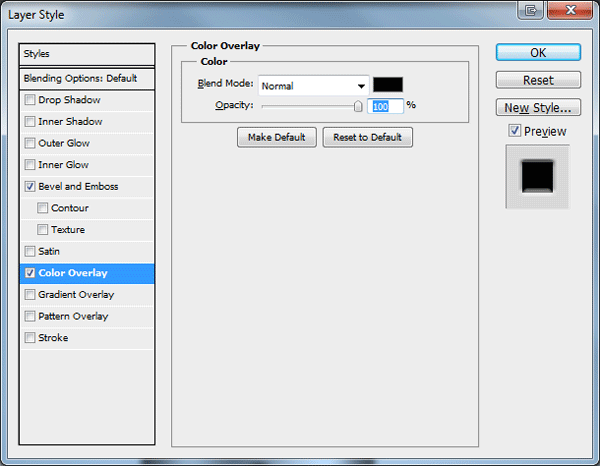Select the Bevel and Emboss label
The image size is (600, 466).
click(78, 186)
